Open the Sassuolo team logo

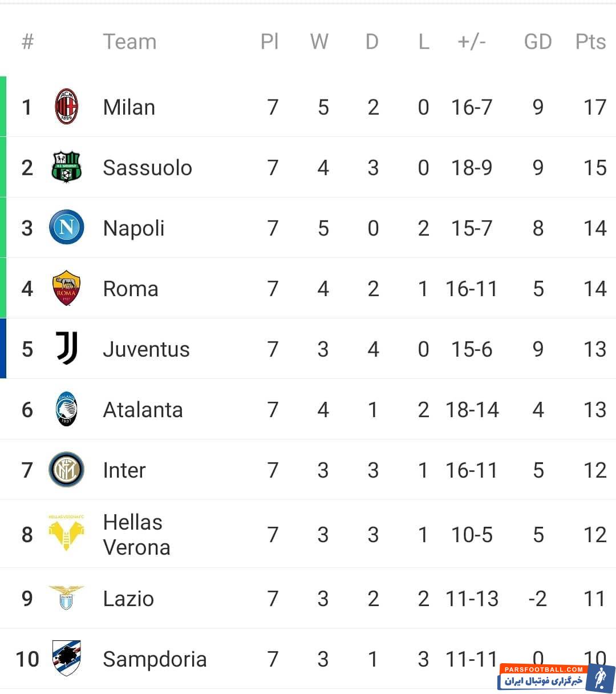[x=67, y=167]
